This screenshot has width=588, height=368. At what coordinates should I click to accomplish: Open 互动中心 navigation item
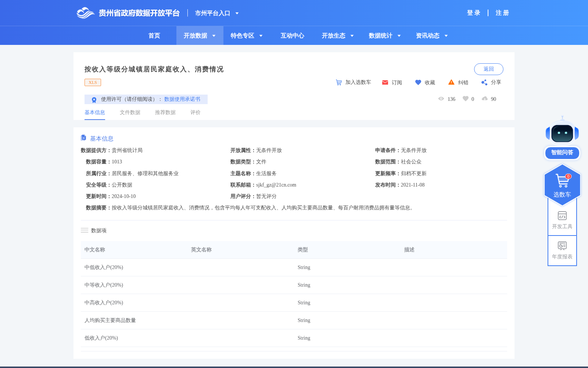point(293,36)
